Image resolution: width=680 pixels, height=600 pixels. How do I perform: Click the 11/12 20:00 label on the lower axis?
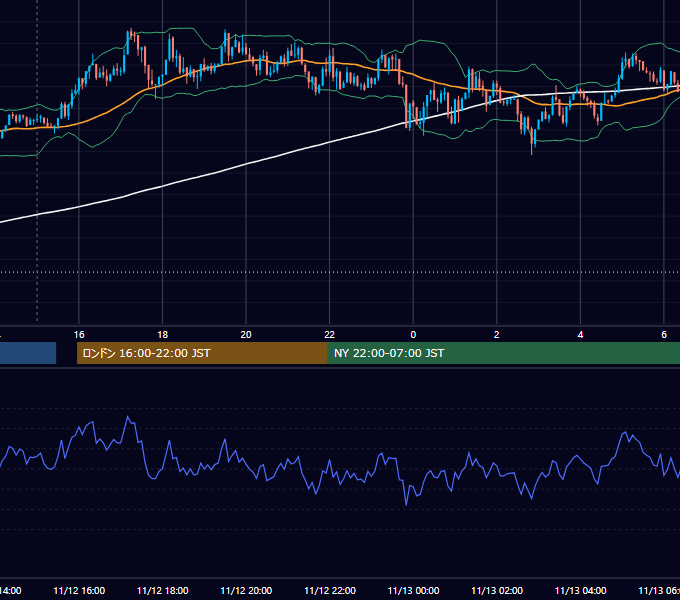pos(246,591)
